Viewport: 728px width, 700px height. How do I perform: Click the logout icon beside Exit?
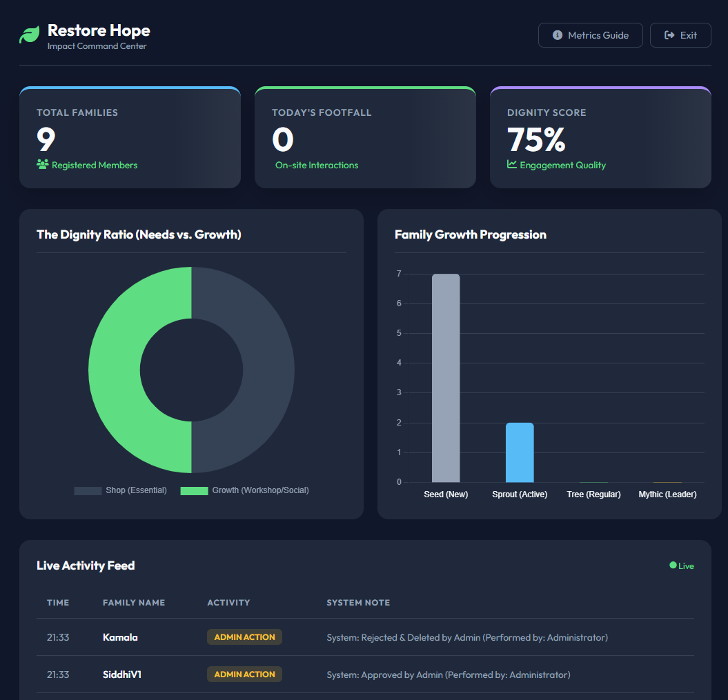[669, 35]
